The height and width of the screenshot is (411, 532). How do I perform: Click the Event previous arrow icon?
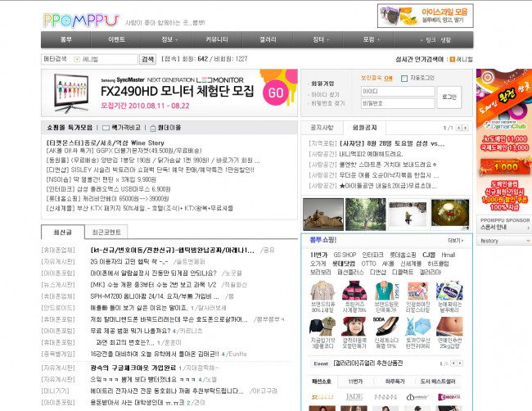453,364
